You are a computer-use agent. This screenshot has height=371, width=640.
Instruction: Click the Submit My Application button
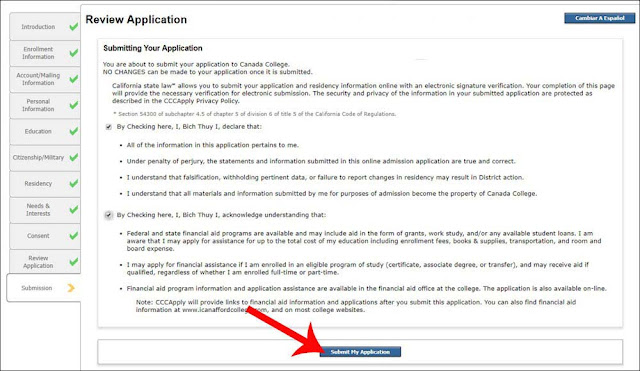[x=360, y=352]
